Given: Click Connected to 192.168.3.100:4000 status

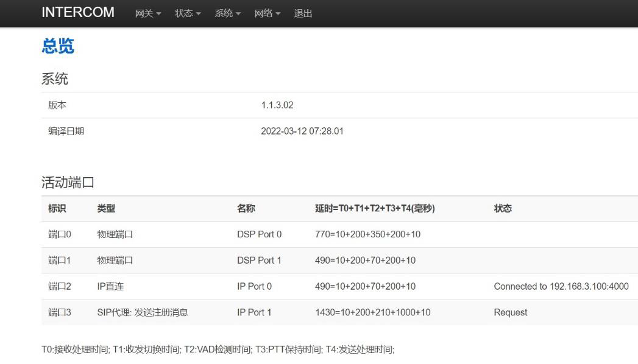Looking at the screenshot, I should coord(561,287).
